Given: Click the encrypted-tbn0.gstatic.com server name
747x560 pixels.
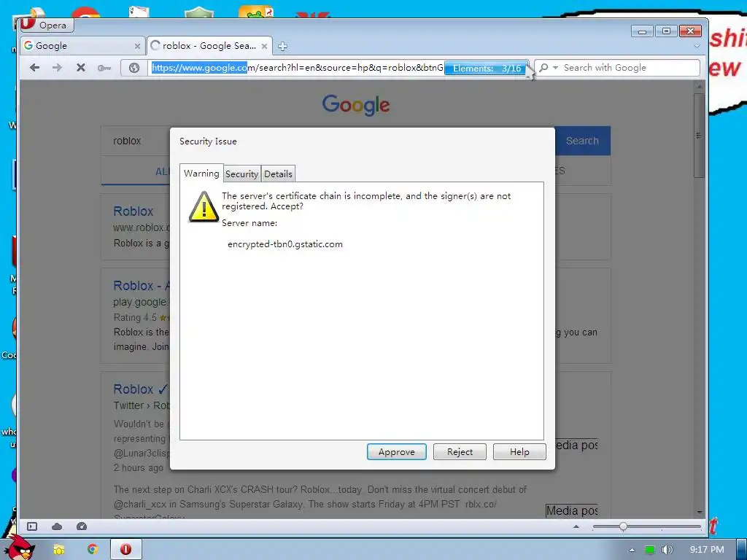Looking at the screenshot, I should click(x=285, y=244).
